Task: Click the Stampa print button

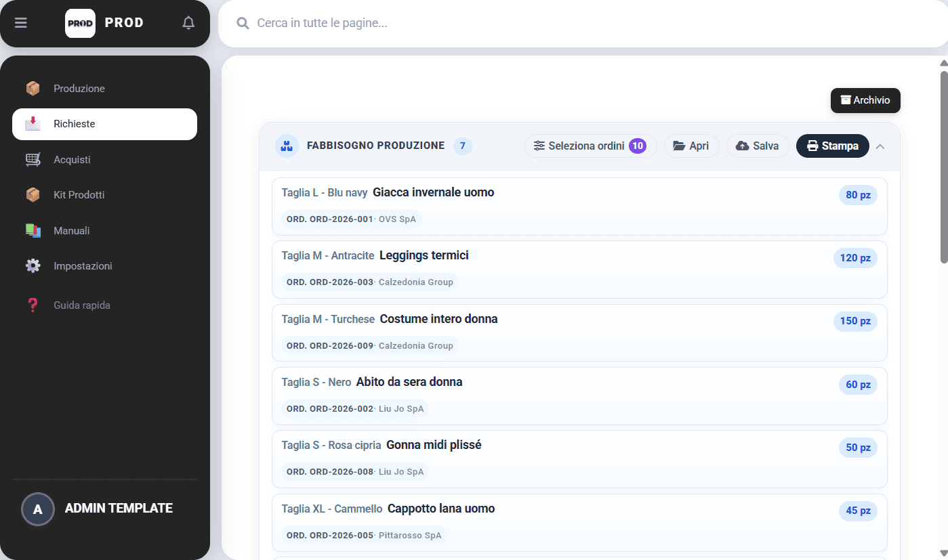Action: tap(832, 146)
